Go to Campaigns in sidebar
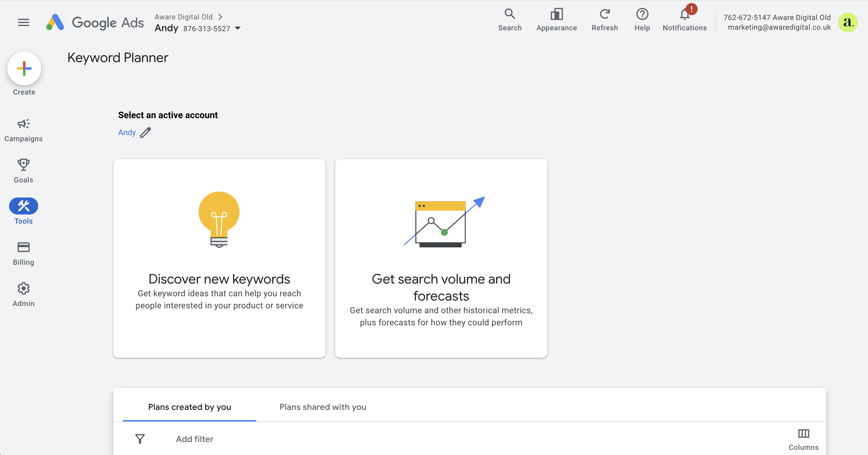868x455 pixels. [24, 130]
